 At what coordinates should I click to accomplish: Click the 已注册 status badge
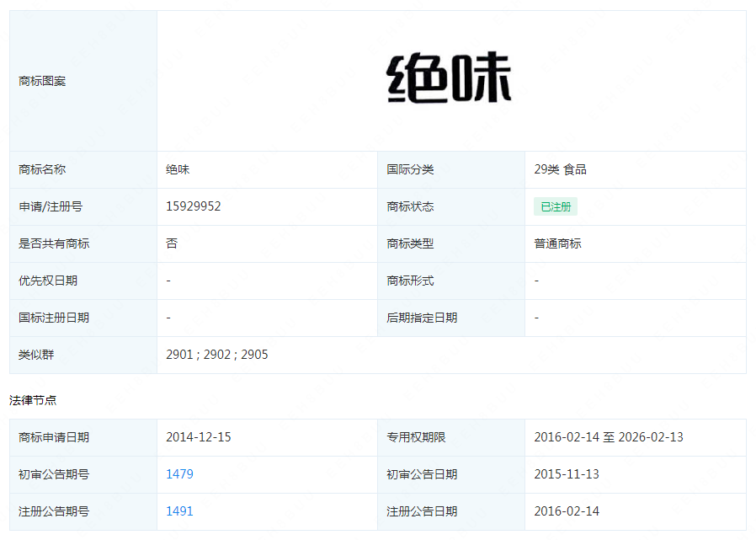(556, 206)
